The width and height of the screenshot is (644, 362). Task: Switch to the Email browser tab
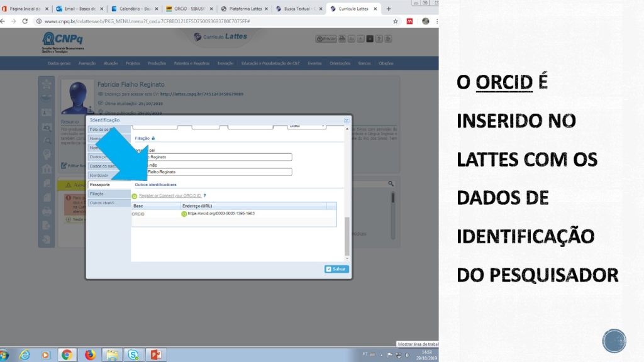79,9
